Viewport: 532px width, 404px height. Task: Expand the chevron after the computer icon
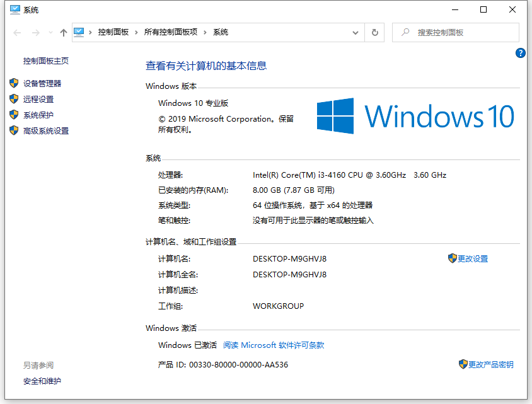point(90,33)
